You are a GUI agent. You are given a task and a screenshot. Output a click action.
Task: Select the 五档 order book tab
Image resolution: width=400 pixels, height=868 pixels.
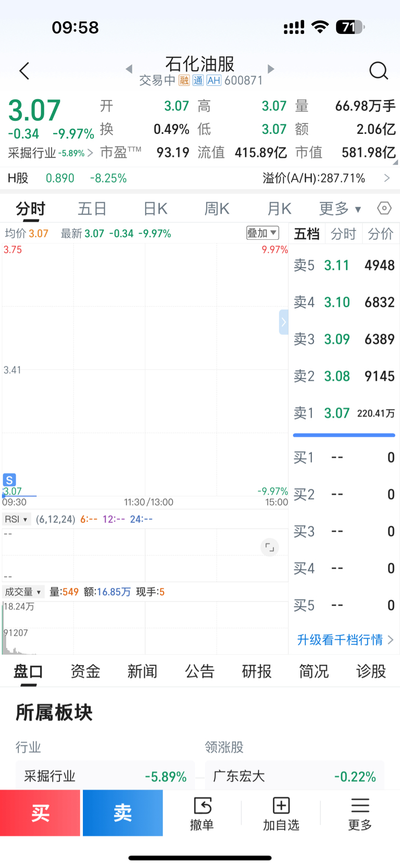pyautogui.click(x=307, y=234)
